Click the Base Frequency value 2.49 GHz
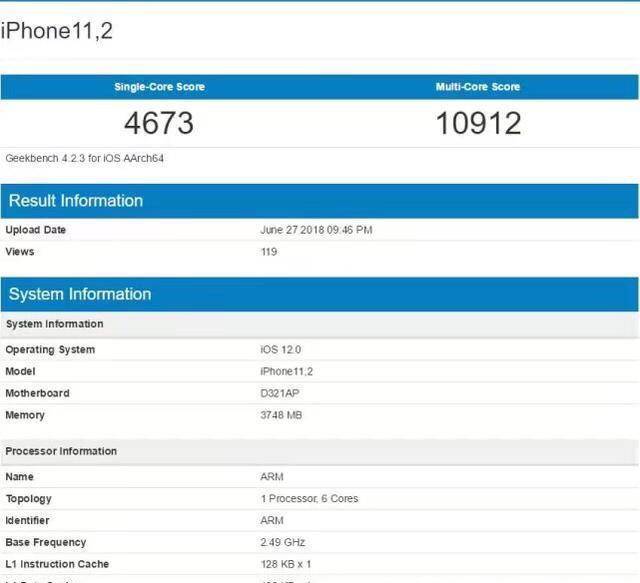The width and height of the screenshot is (640, 583). pos(281,542)
